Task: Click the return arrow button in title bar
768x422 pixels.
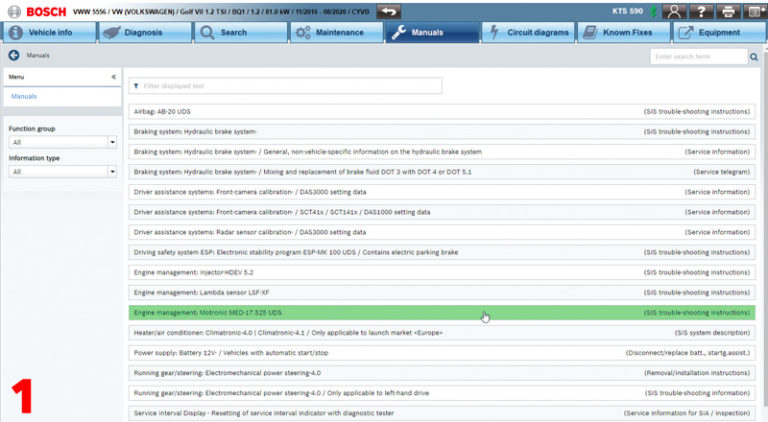Action: click(x=389, y=10)
